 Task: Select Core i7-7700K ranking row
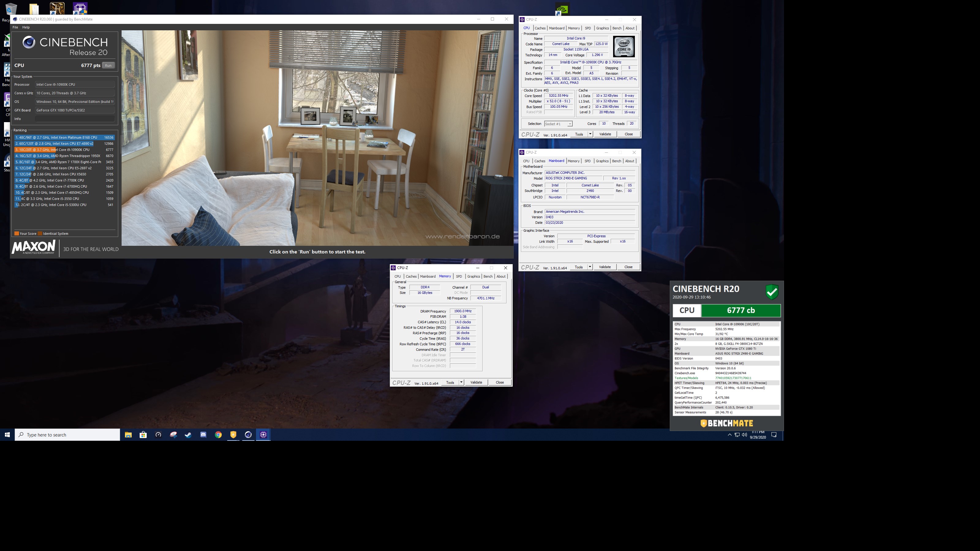[64, 180]
